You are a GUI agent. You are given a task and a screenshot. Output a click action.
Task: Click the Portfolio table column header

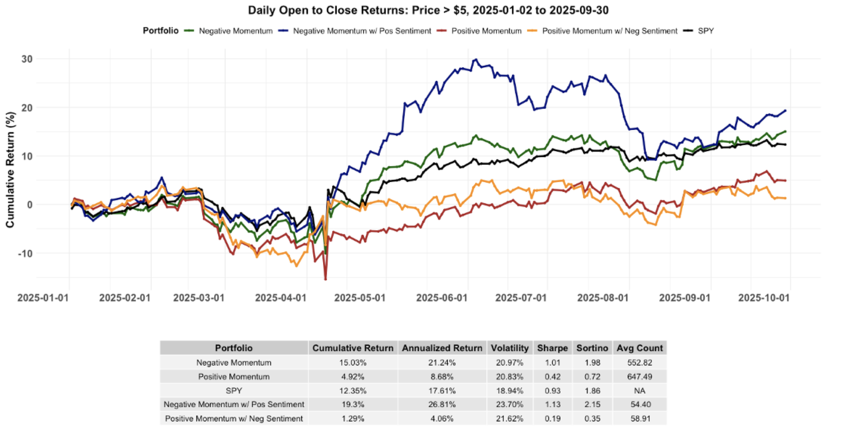point(234,348)
